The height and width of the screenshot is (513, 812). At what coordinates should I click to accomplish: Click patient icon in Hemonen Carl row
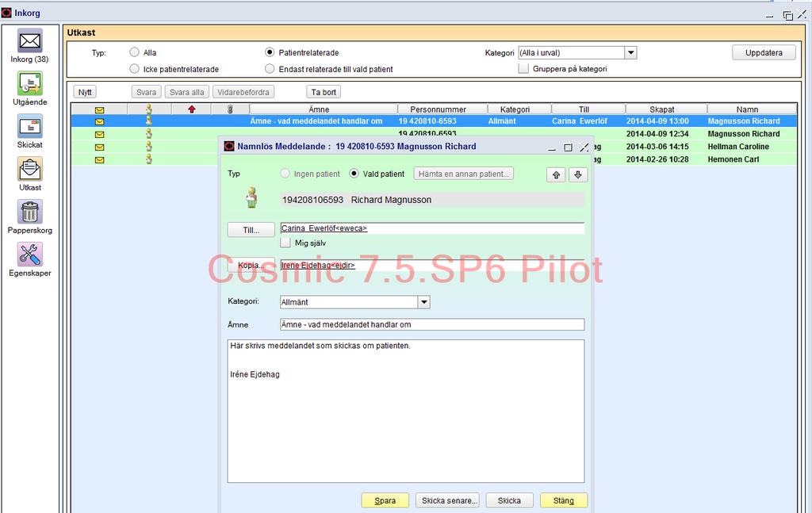tap(149, 159)
